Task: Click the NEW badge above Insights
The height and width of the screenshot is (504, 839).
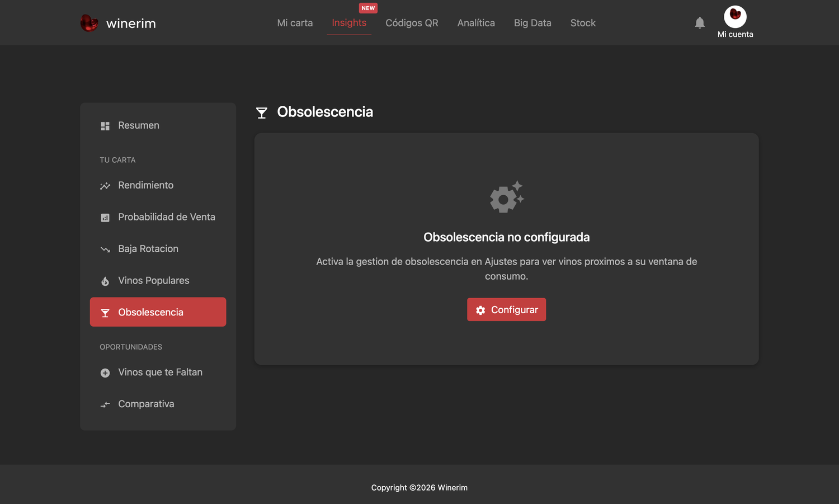Action: (368, 8)
